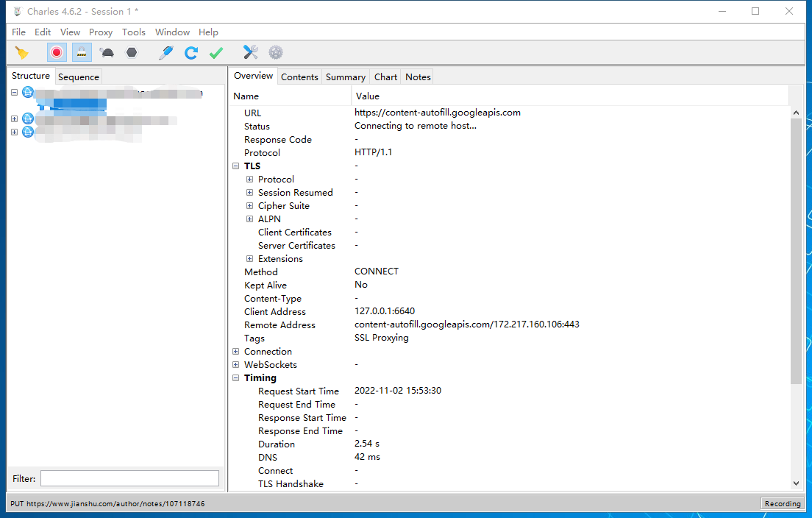Viewport: 812px width, 518px height.
Task: Expand the Extensions row
Action: [249, 259]
